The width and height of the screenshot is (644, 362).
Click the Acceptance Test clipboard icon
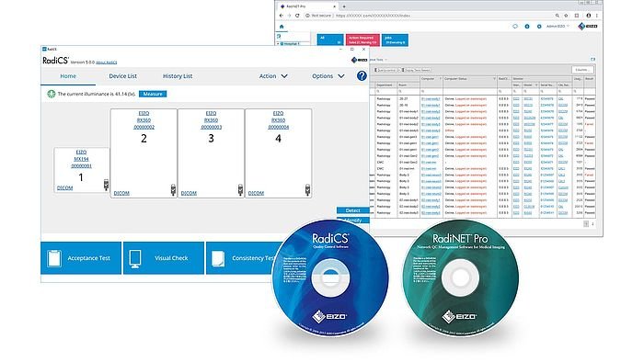point(54,258)
